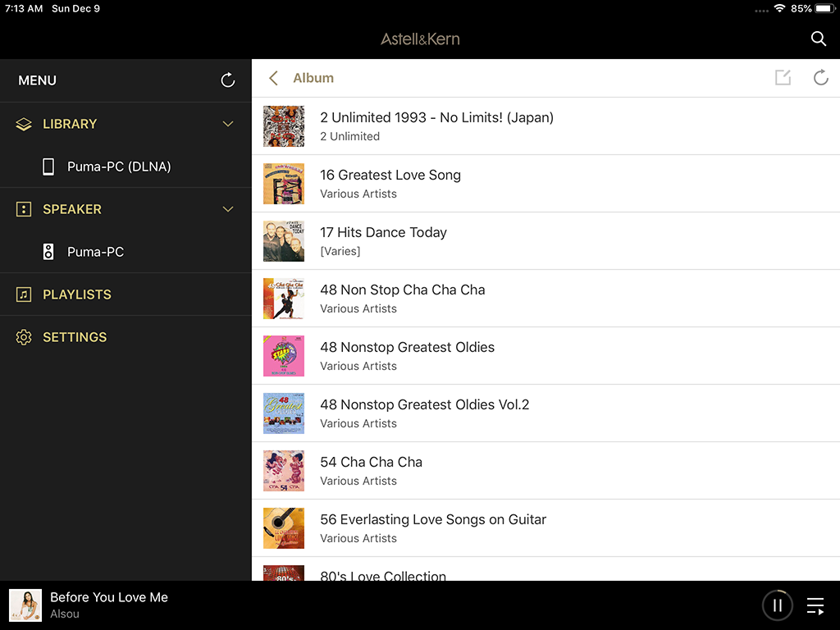Click the [Varies] artist subtitle
Image resolution: width=840 pixels, height=630 pixels.
340,251
